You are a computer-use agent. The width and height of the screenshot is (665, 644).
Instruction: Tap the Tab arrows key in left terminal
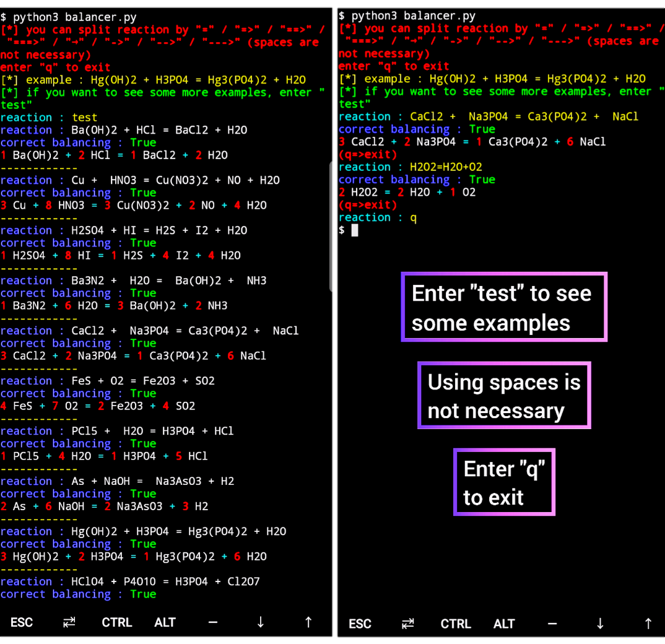click(x=69, y=622)
